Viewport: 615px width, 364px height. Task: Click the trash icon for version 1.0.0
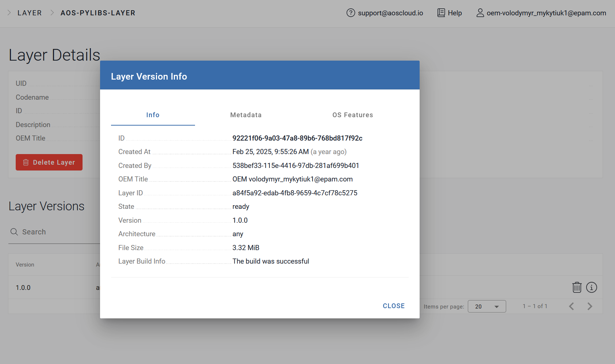pos(577,287)
